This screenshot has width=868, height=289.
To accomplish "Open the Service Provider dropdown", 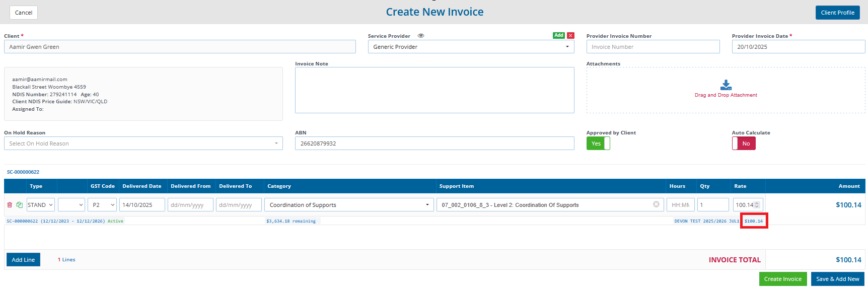I will coord(471,47).
